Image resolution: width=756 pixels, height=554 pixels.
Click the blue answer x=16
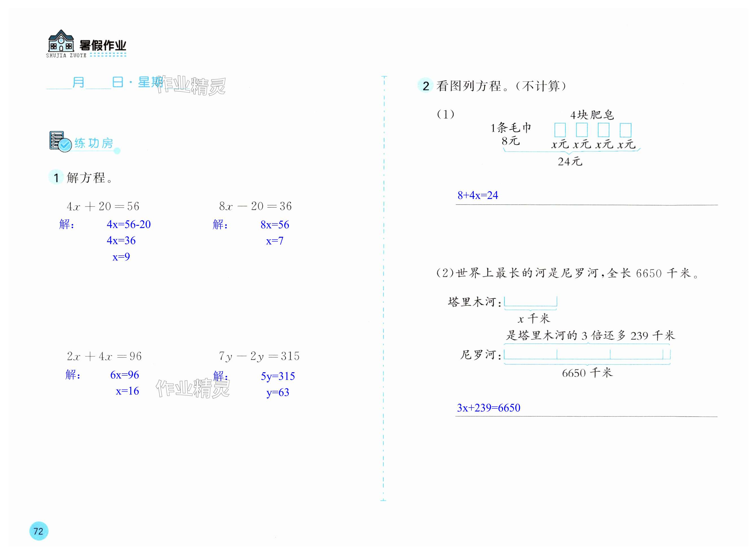(127, 391)
